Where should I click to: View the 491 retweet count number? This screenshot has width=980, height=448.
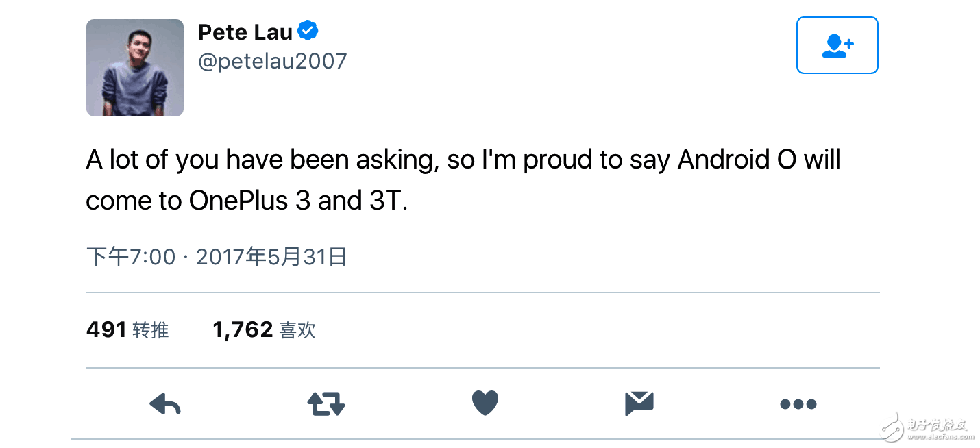pos(106,330)
